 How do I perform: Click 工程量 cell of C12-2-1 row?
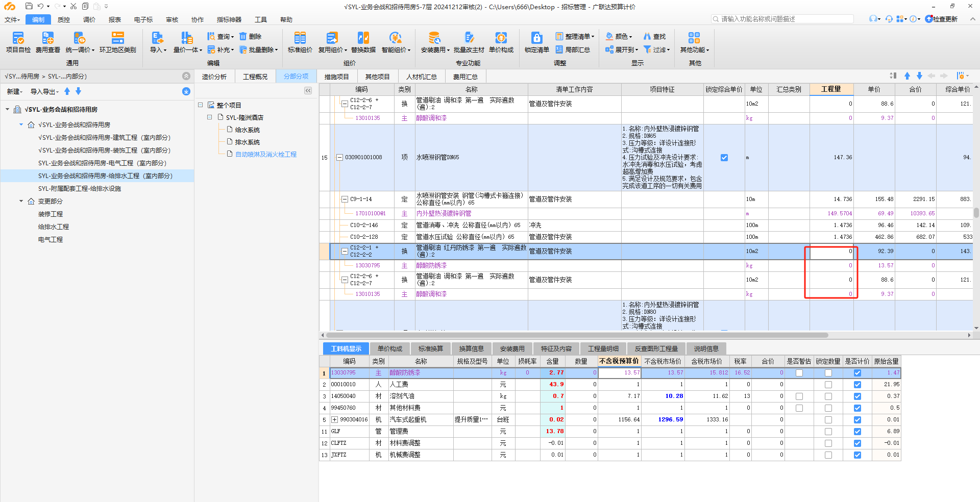pos(831,251)
